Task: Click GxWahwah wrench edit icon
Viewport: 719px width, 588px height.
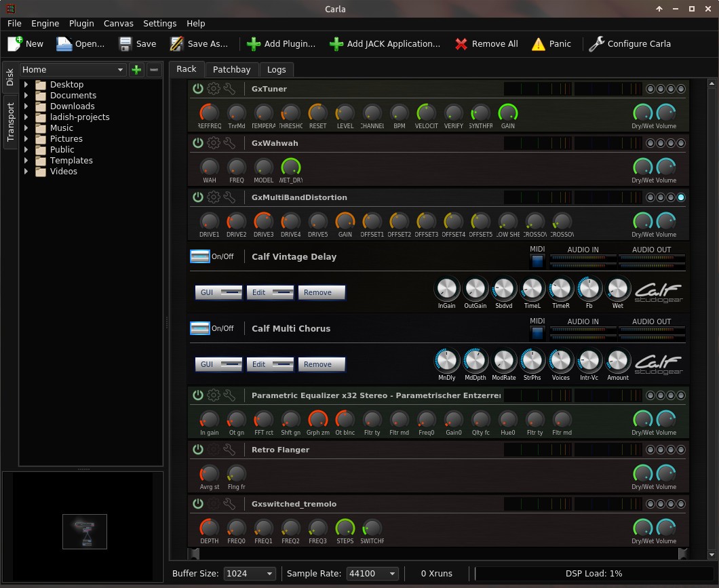Action: (229, 143)
